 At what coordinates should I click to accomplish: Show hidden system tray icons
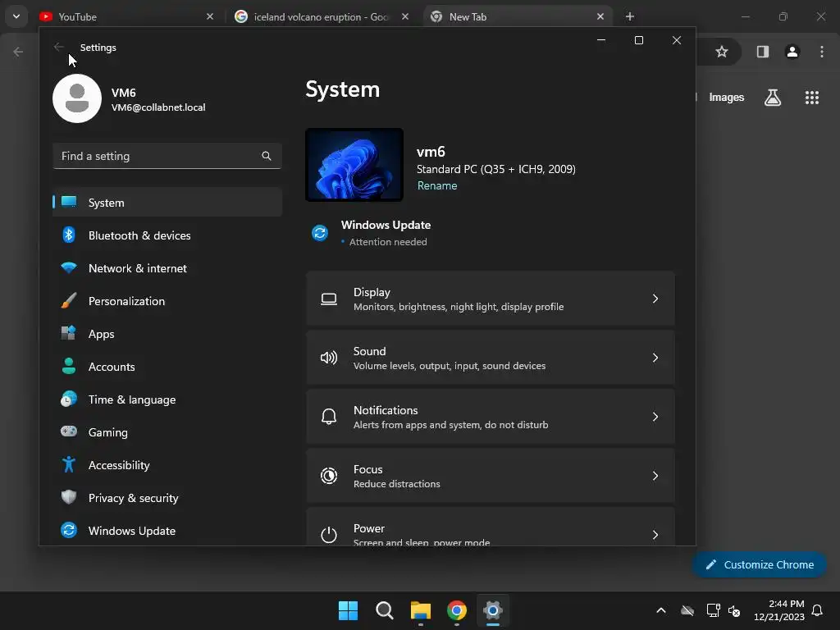coord(661,610)
